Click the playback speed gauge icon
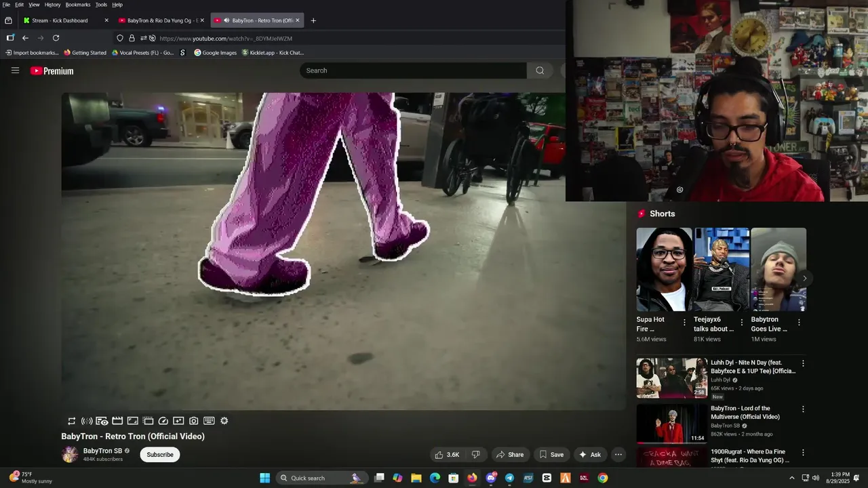This screenshot has height=488, width=868. pyautogui.click(x=163, y=421)
